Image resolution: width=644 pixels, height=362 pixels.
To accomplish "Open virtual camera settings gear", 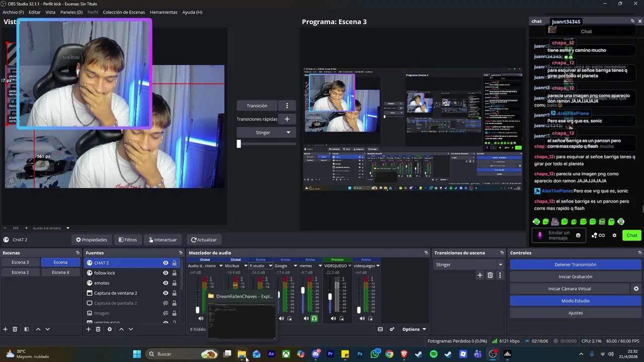I will click(636, 289).
